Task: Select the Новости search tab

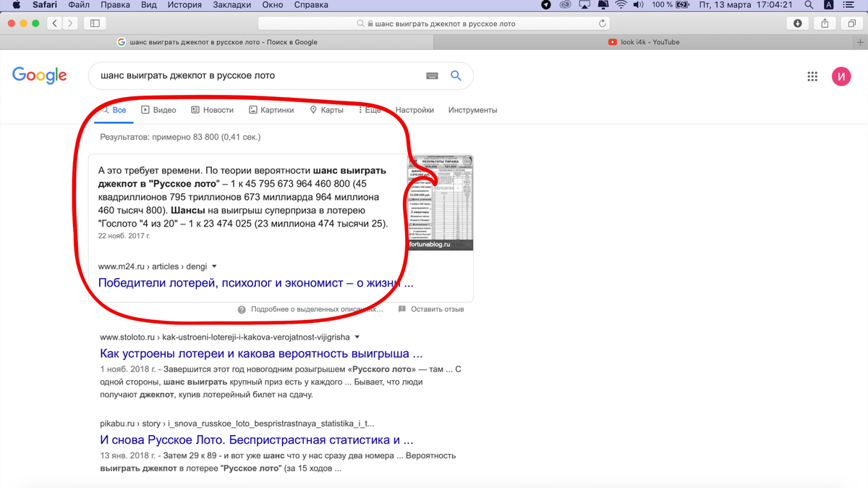Action: pyautogui.click(x=212, y=110)
